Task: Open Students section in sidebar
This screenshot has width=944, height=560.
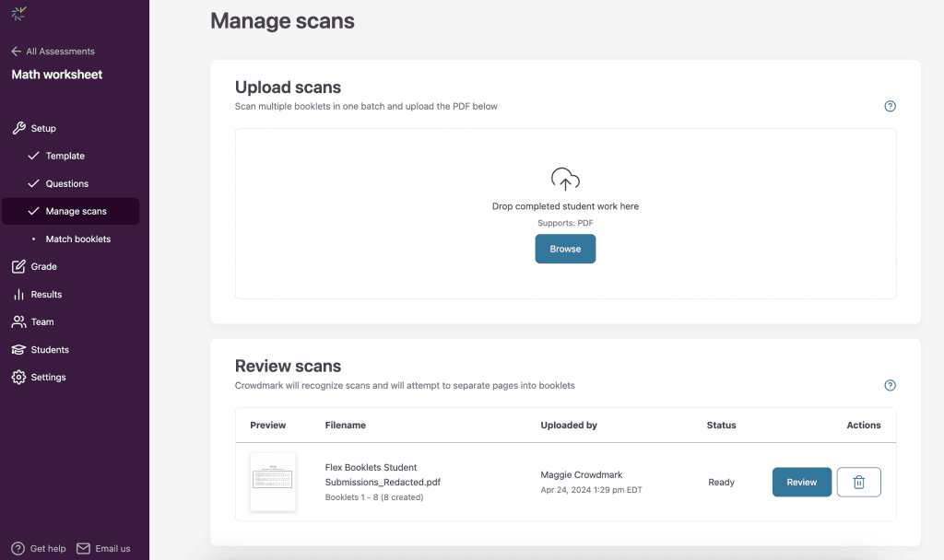Action: coord(50,349)
